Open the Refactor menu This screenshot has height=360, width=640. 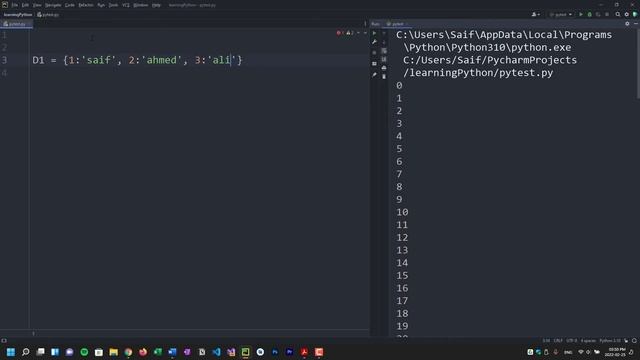click(x=86, y=5)
